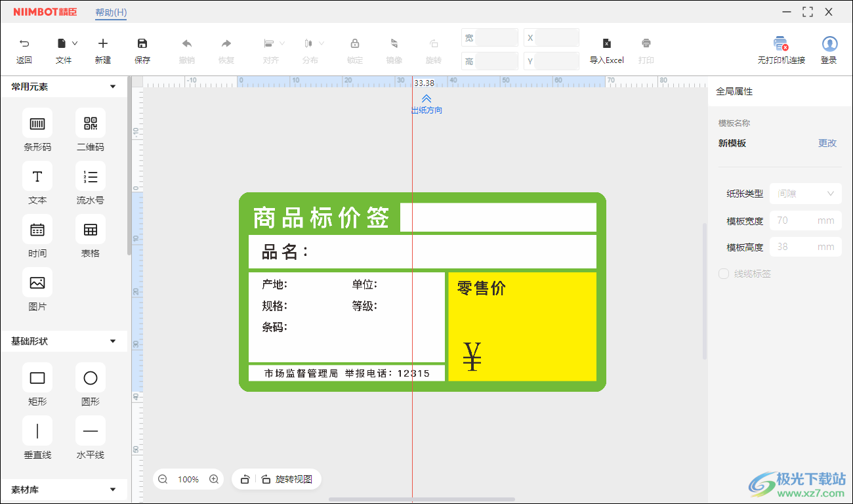
Task: Click the Redo (恢复) icon
Action: click(226, 43)
